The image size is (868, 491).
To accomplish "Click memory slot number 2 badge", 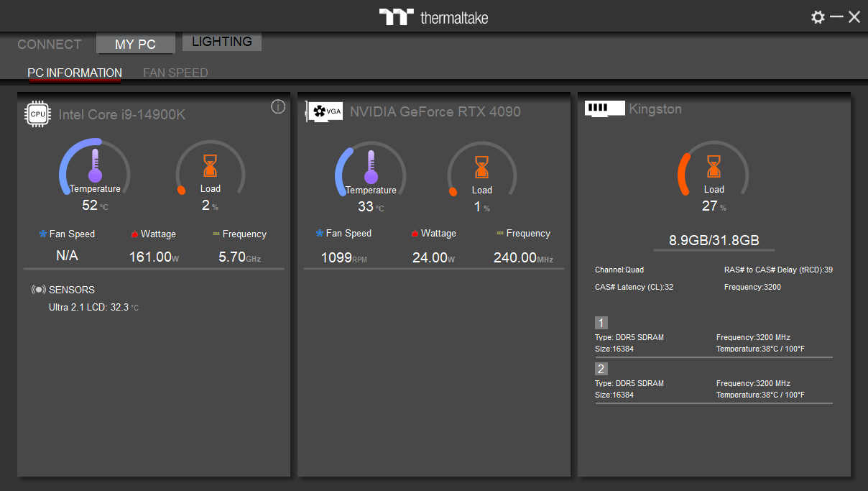I will (x=601, y=369).
